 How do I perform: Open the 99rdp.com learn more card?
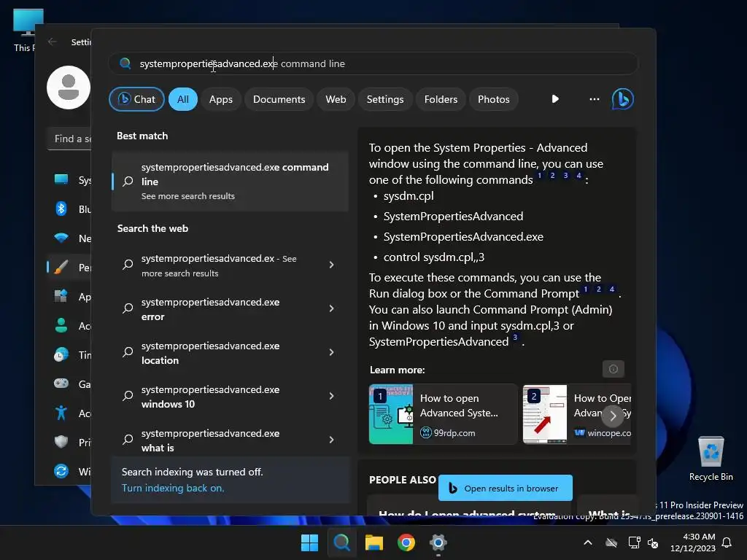point(443,414)
